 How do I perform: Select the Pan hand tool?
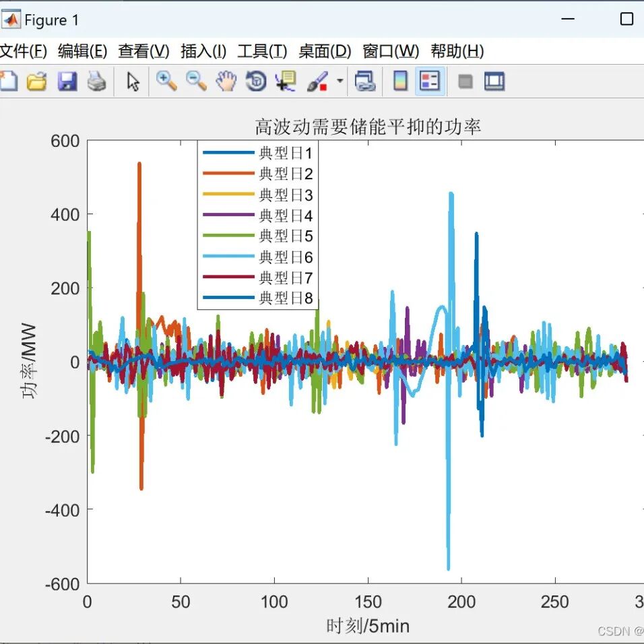tap(226, 81)
